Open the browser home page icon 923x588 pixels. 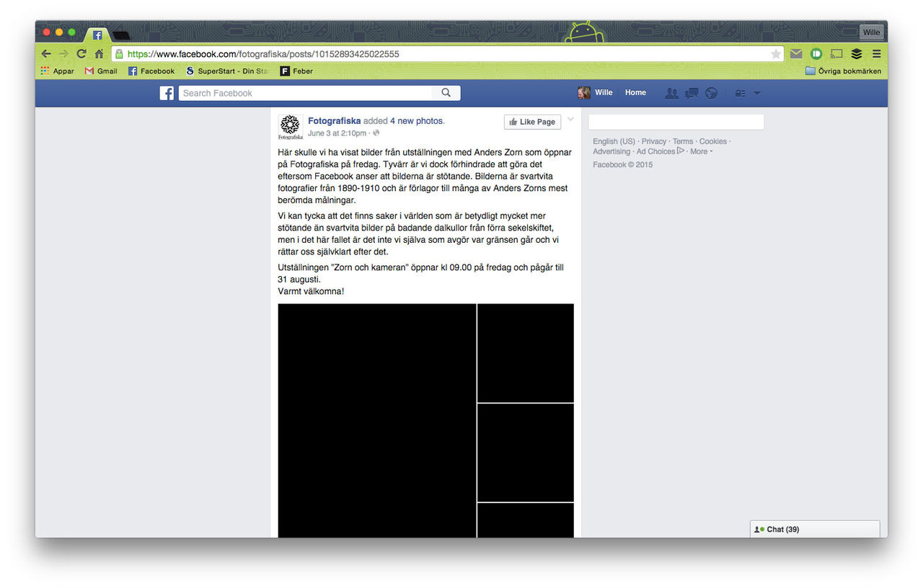click(99, 54)
